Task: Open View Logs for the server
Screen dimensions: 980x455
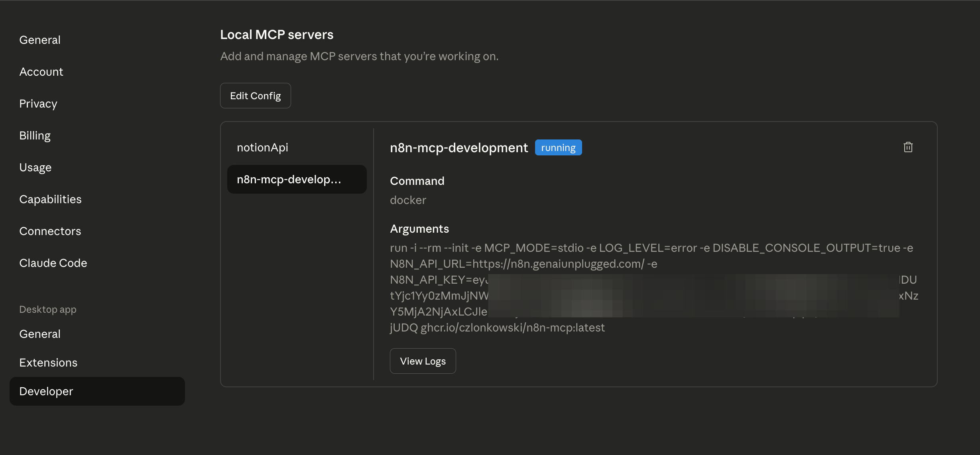Action: (x=423, y=361)
